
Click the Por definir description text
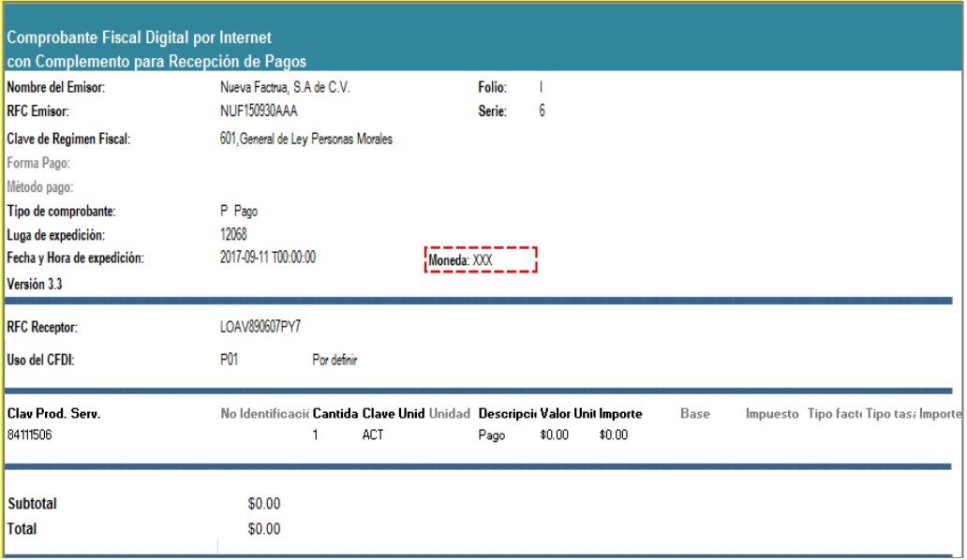(335, 360)
